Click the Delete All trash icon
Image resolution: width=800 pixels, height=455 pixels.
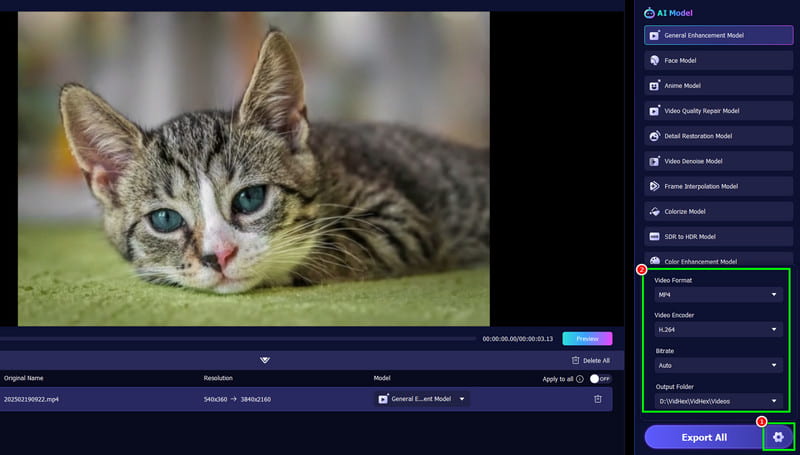coord(576,361)
